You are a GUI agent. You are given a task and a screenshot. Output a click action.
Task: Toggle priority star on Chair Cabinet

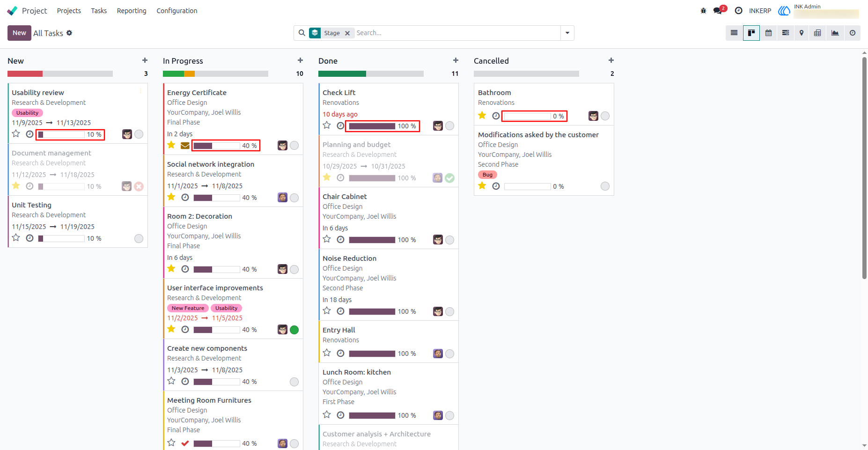(327, 239)
